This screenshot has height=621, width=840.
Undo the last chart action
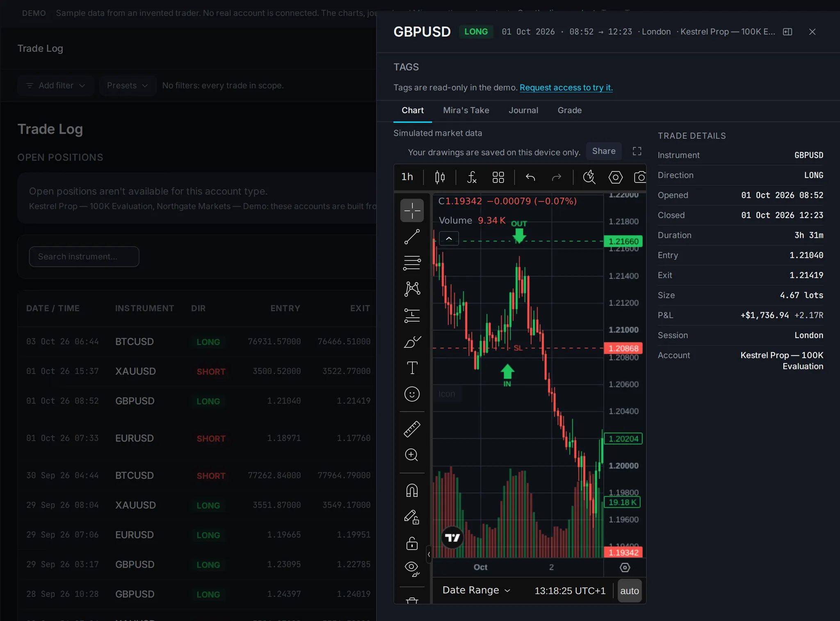[530, 177]
